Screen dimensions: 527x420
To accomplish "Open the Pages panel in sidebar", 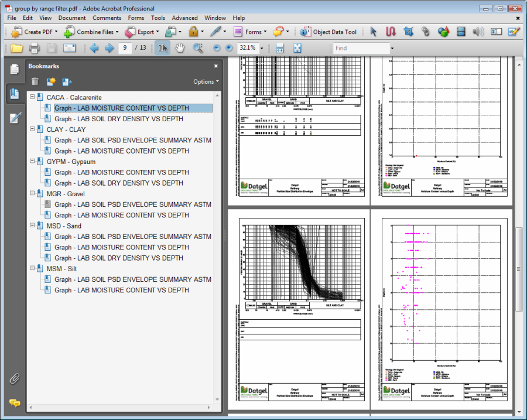I will tap(14, 69).
